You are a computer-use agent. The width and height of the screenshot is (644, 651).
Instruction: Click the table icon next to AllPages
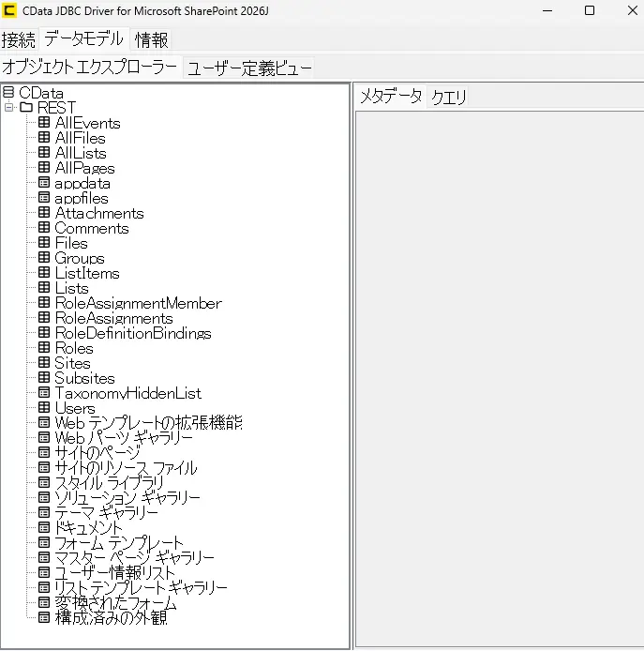click(44, 167)
